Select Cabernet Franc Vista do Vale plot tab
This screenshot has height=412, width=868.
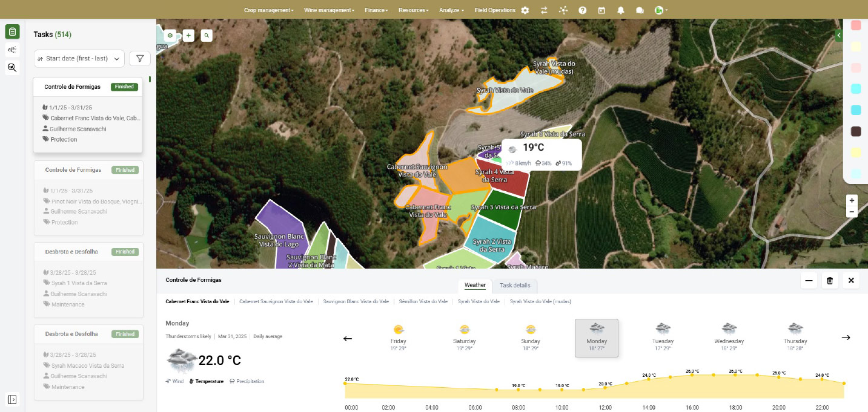[x=197, y=301]
